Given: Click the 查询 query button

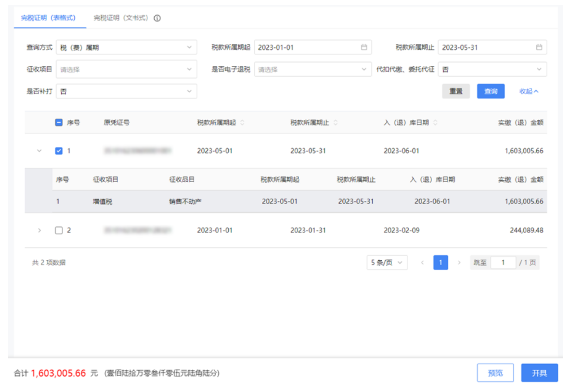Looking at the screenshot, I should coord(490,91).
